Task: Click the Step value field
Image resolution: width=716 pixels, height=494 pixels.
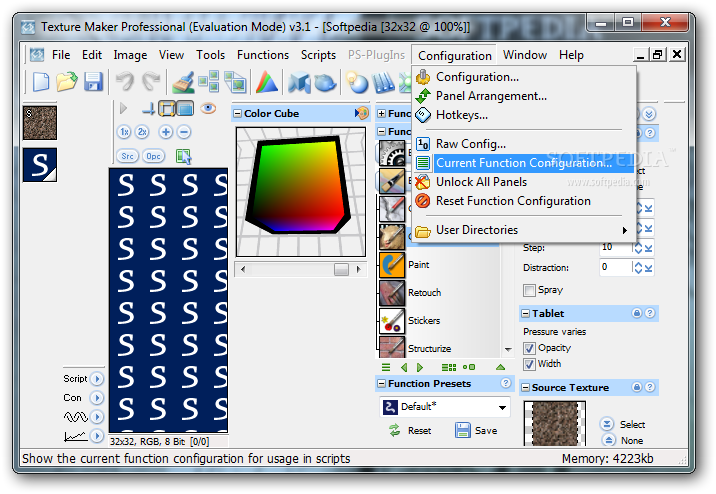Action: (615, 247)
